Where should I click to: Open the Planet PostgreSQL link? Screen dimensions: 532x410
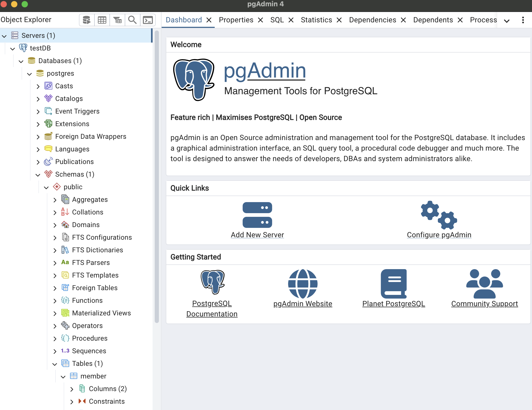tap(393, 304)
